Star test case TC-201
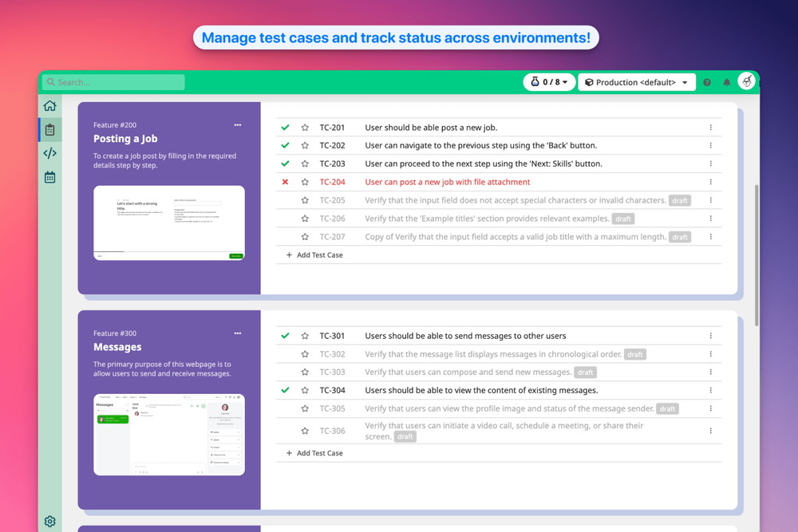798x532 pixels. click(x=305, y=128)
